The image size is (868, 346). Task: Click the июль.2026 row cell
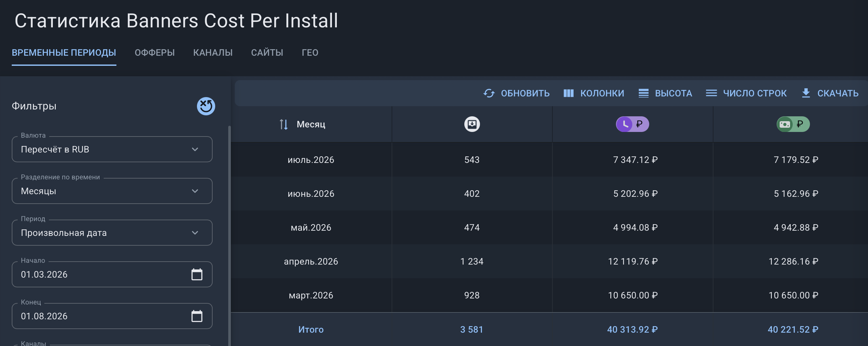click(311, 160)
